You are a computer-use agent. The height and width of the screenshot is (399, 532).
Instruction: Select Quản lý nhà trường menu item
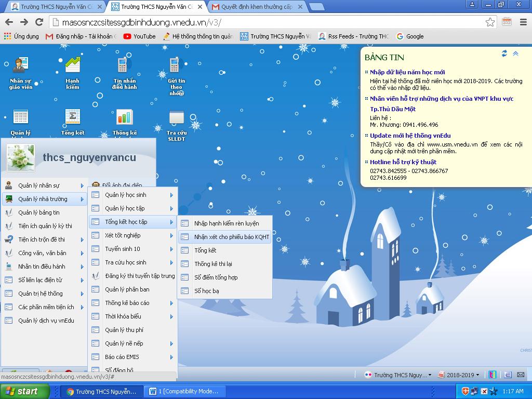coord(44,199)
